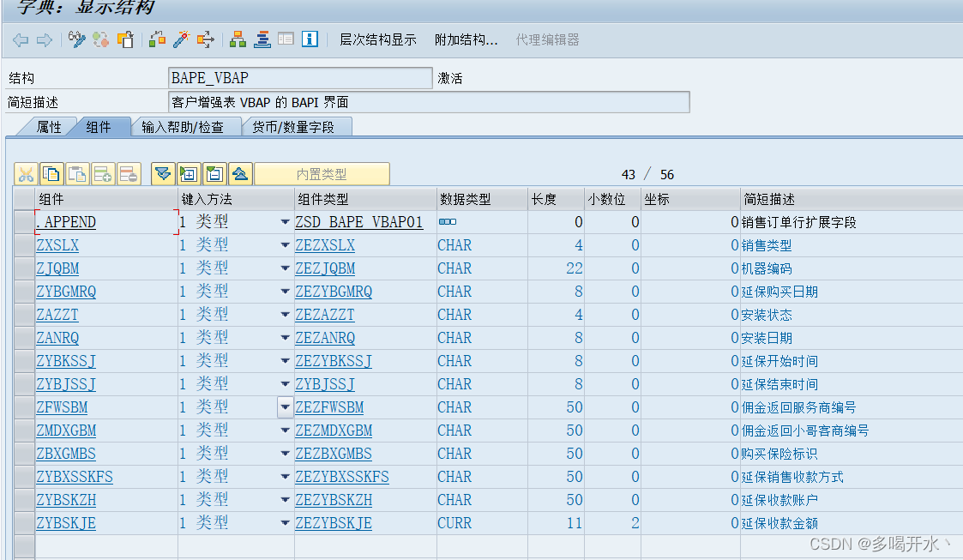Click the copy-rows icon above the component table
Screen dimensions: 963x560
tap(51, 173)
